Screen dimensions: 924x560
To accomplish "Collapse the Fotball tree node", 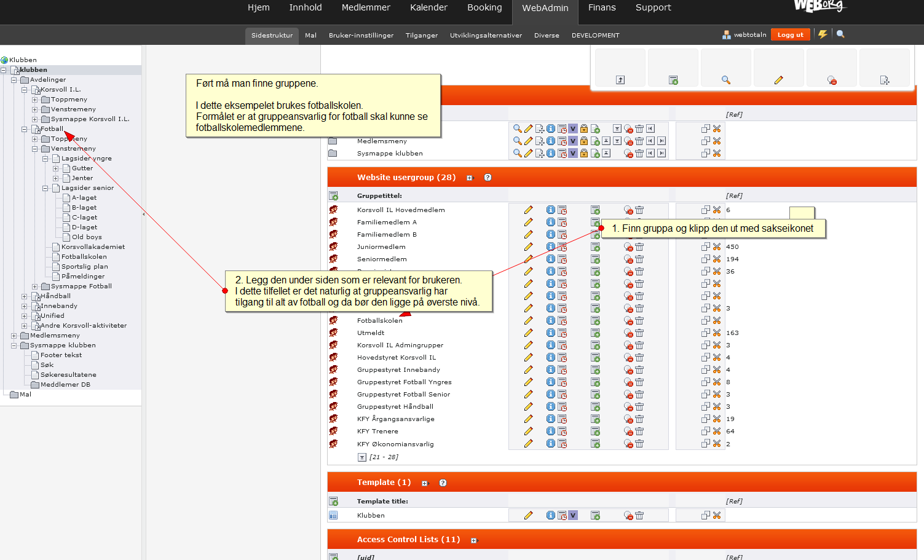I will (x=24, y=129).
